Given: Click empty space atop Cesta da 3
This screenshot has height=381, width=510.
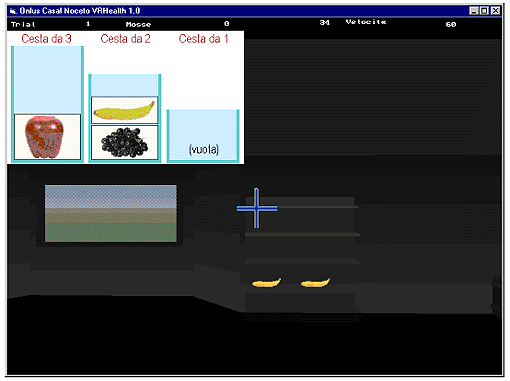Looking at the screenshot, I should click(x=47, y=80).
